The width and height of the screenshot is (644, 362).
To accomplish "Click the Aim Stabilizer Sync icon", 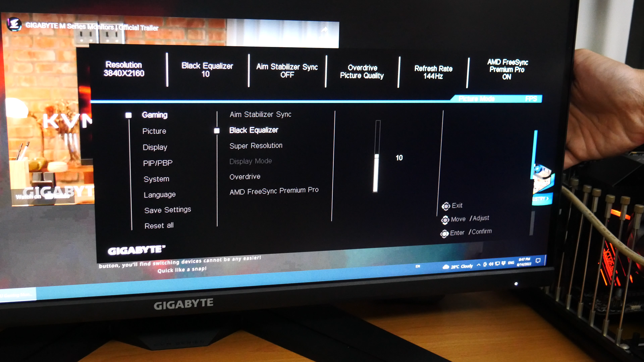I will pos(261,114).
